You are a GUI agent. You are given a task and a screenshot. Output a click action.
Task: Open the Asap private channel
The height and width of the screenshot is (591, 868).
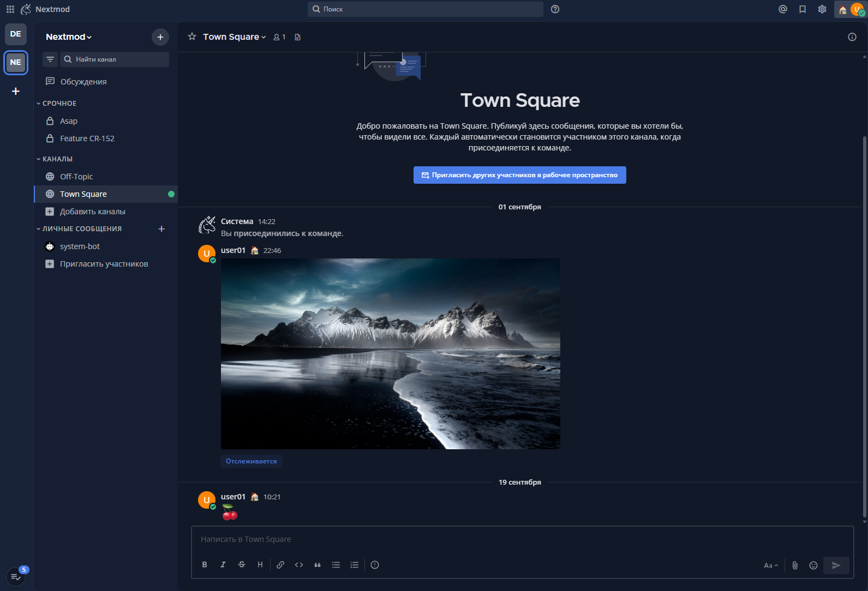pyautogui.click(x=106, y=121)
